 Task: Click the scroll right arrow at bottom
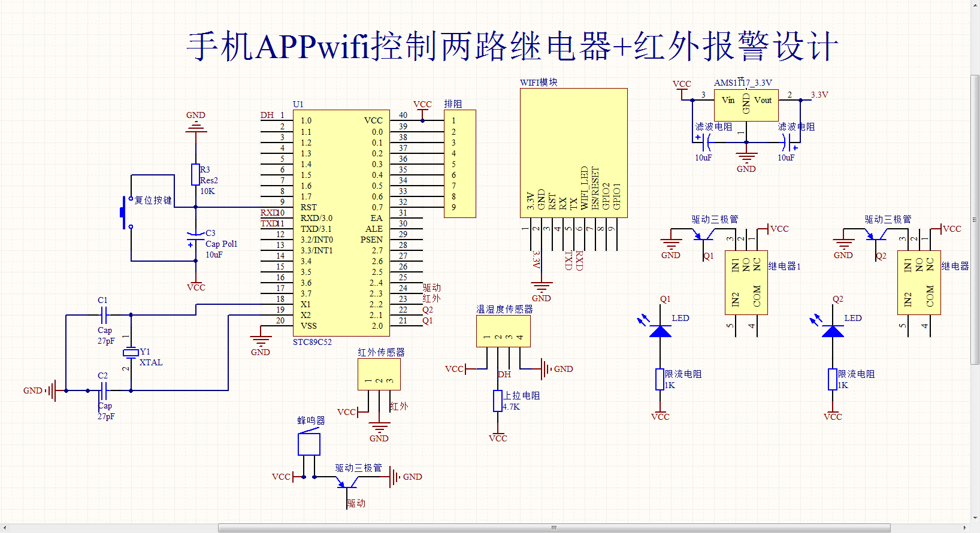click(964, 528)
